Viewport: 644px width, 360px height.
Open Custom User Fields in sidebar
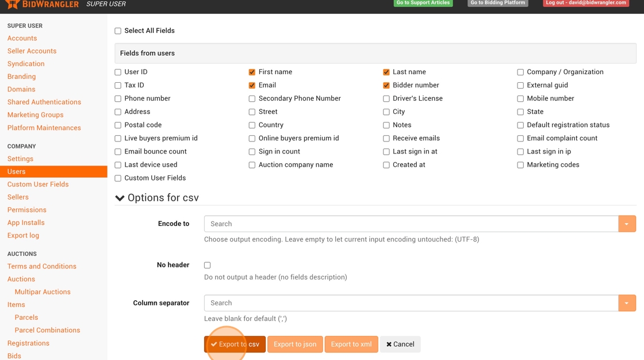coord(38,184)
